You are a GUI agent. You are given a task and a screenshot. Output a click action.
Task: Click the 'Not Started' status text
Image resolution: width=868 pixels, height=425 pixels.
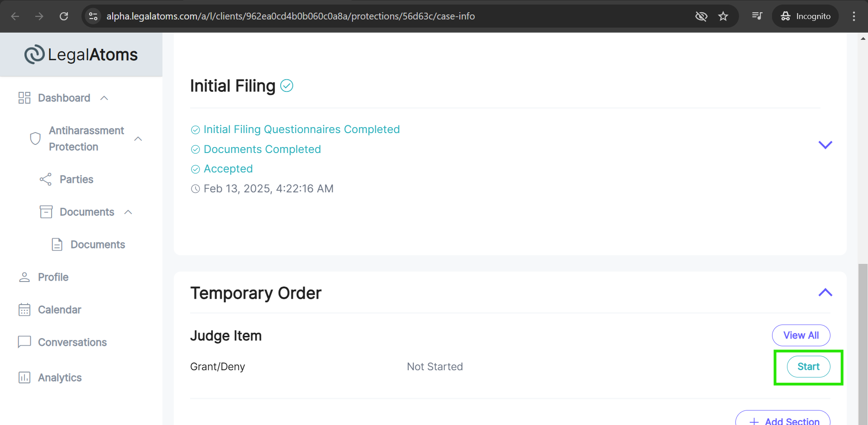pos(435,367)
